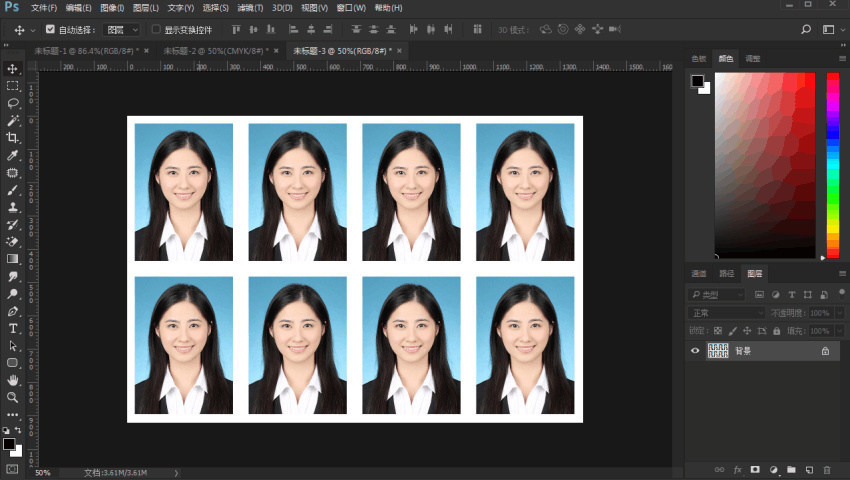Click the search icon in options bar

click(806, 30)
